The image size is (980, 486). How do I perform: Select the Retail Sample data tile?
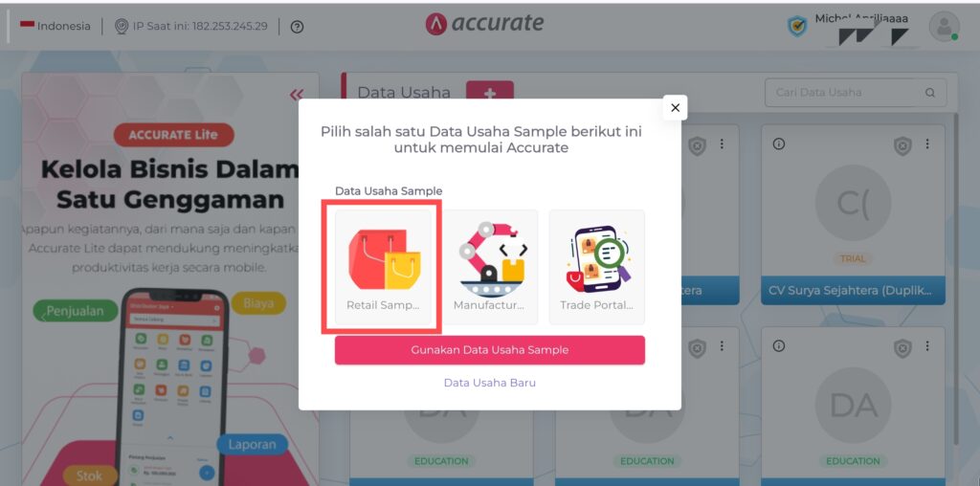pos(383,267)
